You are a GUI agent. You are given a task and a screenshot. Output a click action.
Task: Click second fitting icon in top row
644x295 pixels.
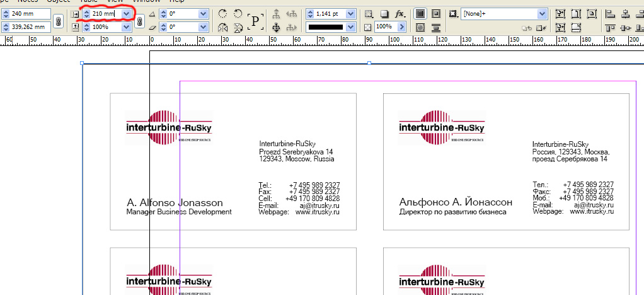point(576,14)
